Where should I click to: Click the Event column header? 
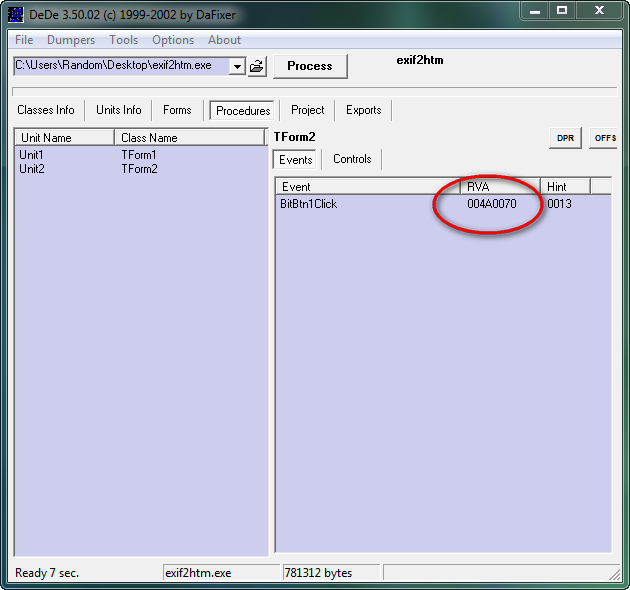[368, 186]
